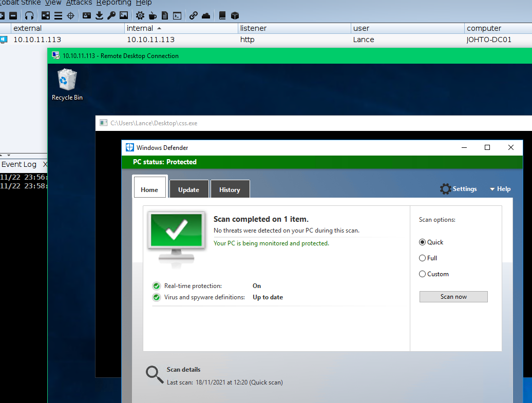Switch to the History tab in Defender
This screenshot has width=532, height=403.
pos(230,188)
